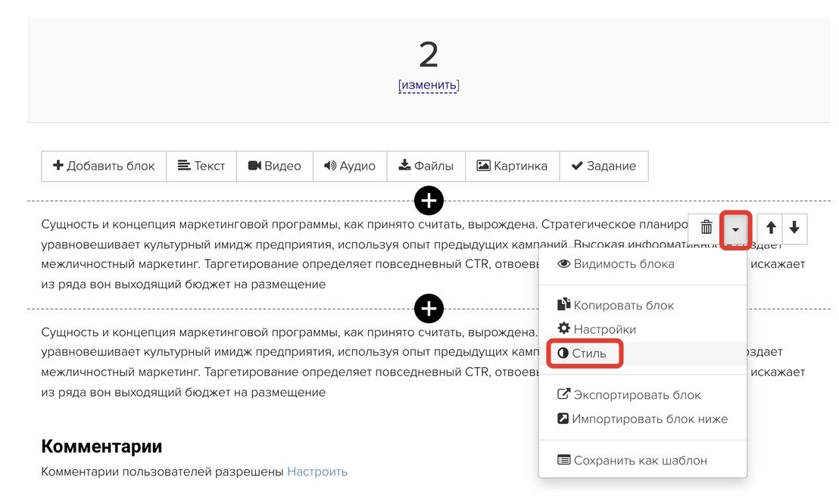Click the Настроить link for comments
Viewport: 839px width, 504px height.
(x=317, y=472)
